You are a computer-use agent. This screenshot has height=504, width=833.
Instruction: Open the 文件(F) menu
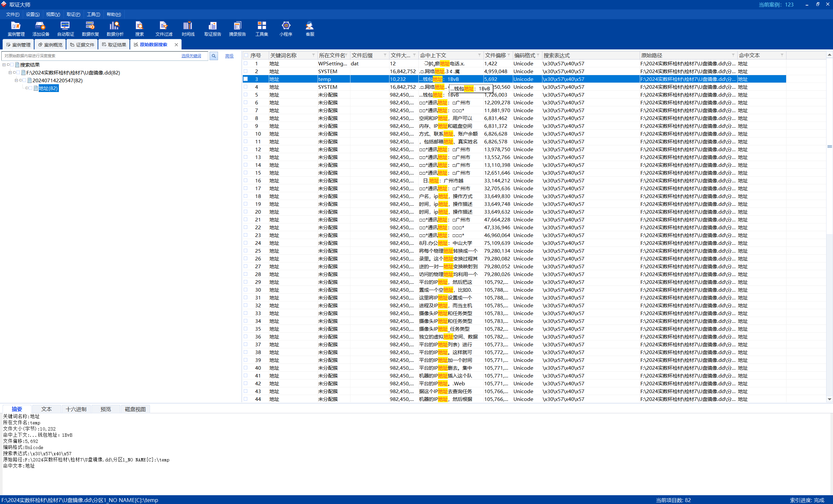[x=12, y=14]
